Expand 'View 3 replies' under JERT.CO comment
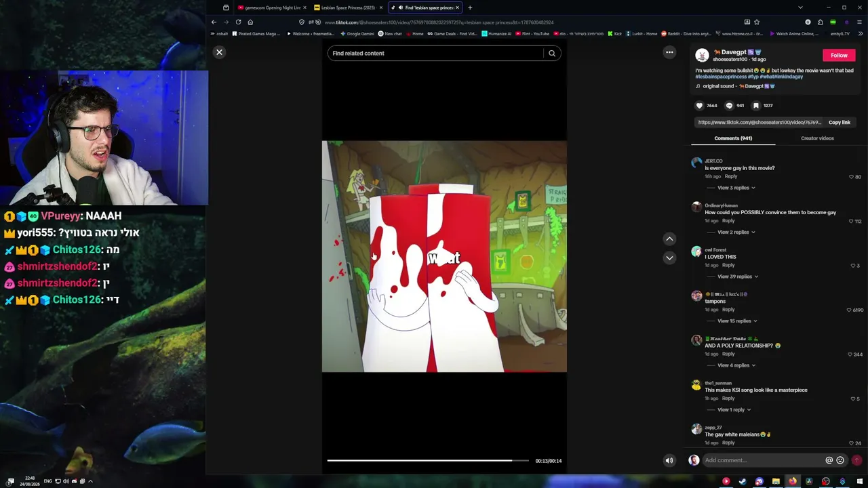Image resolution: width=868 pixels, height=488 pixels. (x=736, y=188)
